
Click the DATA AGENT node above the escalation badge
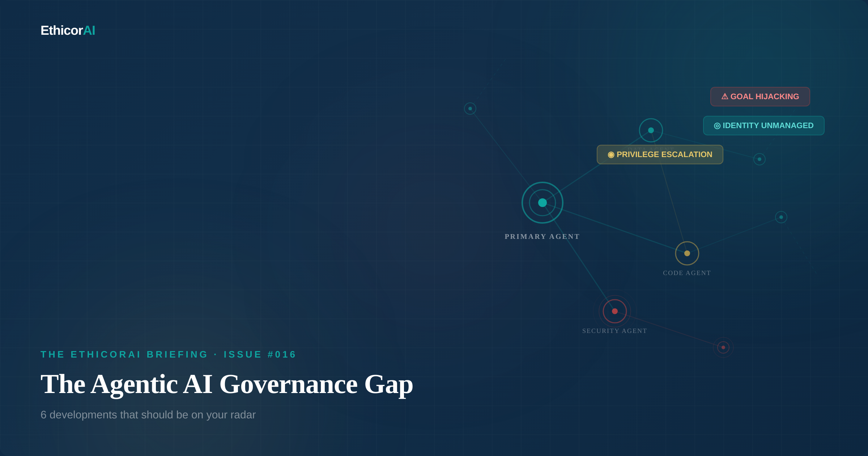[651, 130]
